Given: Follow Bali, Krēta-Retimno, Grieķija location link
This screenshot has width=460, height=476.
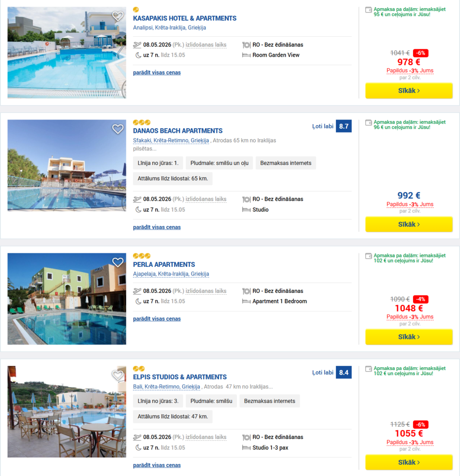Looking at the screenshot, I should 166,387.
